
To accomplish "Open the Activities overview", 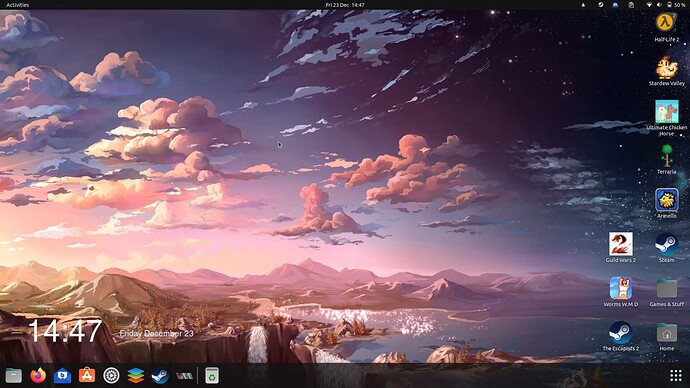I will [18, 5].
